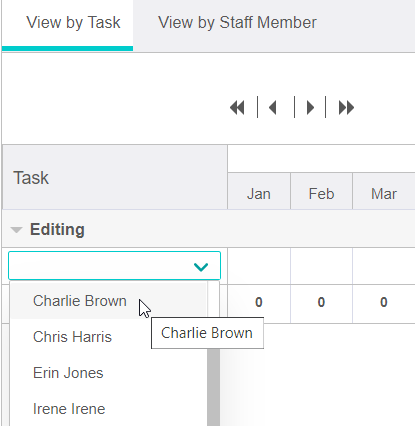Screen dimensions: 415x426
Task: Jump to last period with double-right arrow
Action: (346, 108)
